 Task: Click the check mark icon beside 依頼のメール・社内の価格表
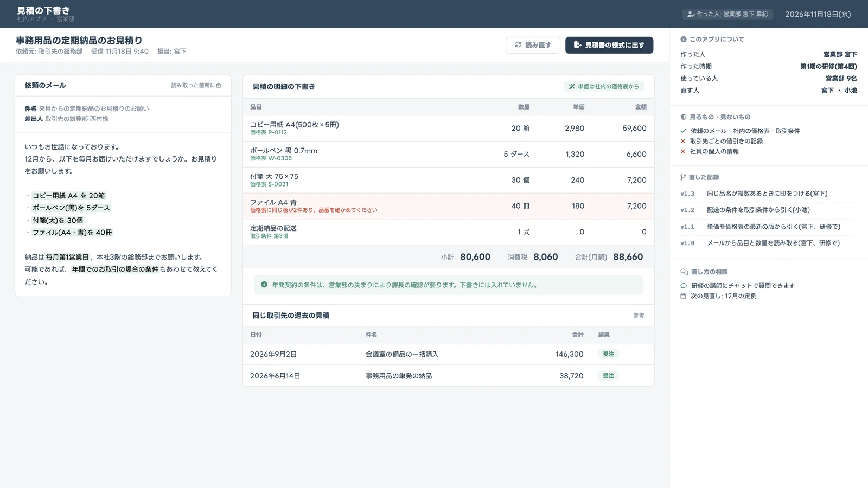tap(684, 131)
